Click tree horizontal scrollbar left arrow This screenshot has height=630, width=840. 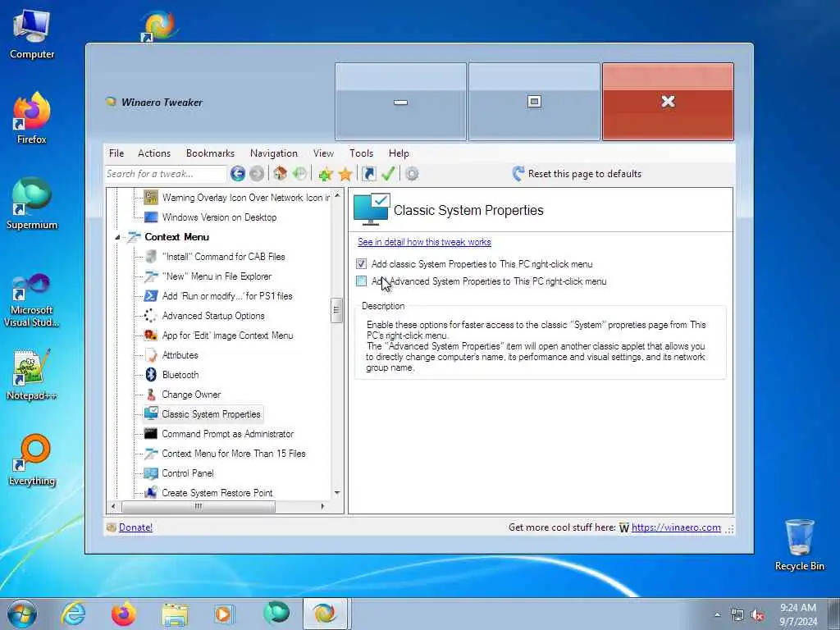112,506
